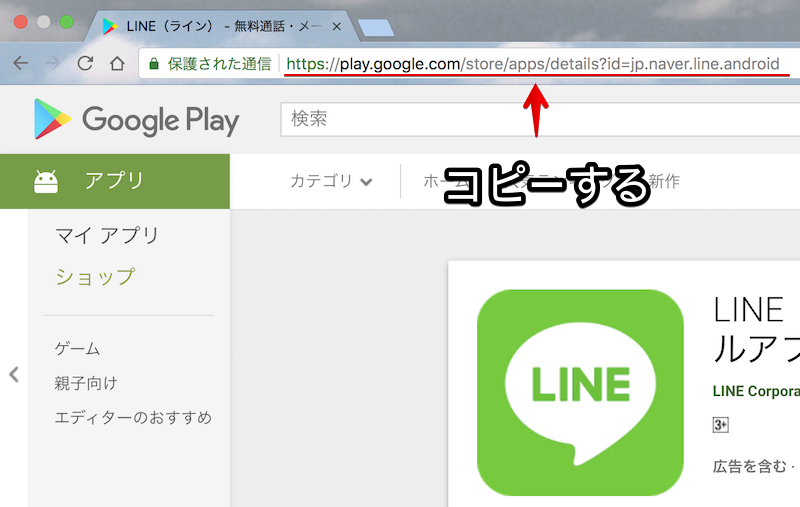
Task: Expand the カテゴリ dropdown
Action: point(331,181)
